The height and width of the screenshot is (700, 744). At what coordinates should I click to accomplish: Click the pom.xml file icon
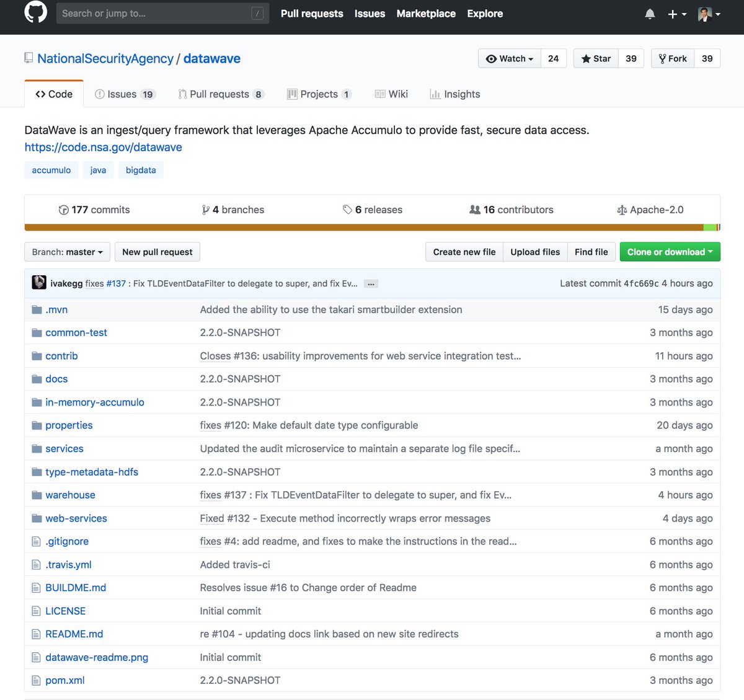(36, 680)
